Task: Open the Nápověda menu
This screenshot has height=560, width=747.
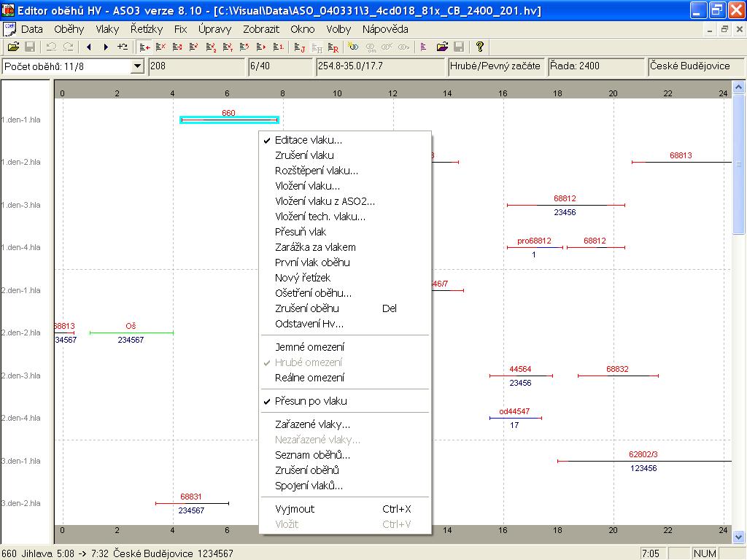Action: pos(385,29)
